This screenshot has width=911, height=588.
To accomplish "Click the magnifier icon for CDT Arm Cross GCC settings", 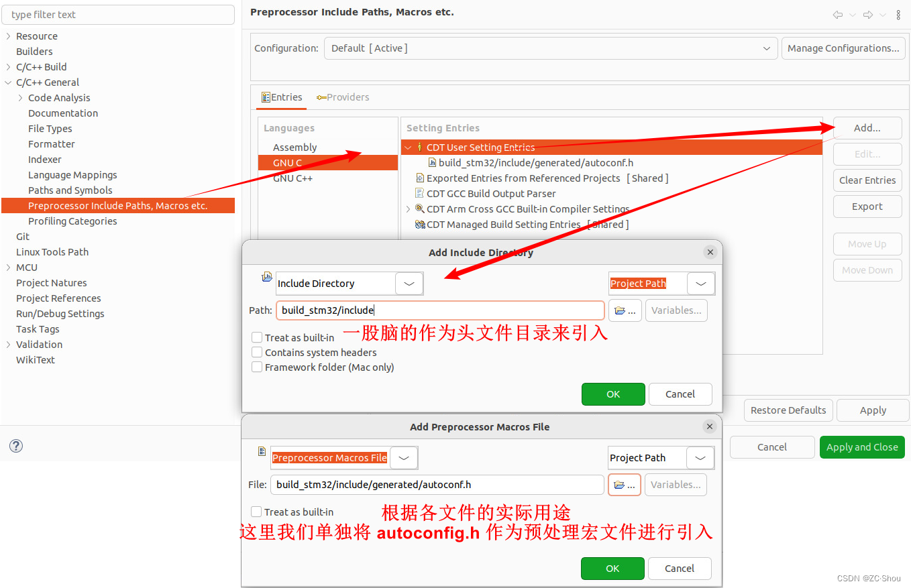I will [x=420, y=209].
